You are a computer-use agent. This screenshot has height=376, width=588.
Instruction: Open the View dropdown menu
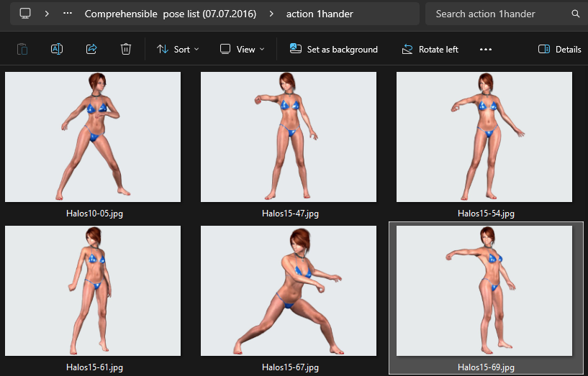click(x=242, y=49)
